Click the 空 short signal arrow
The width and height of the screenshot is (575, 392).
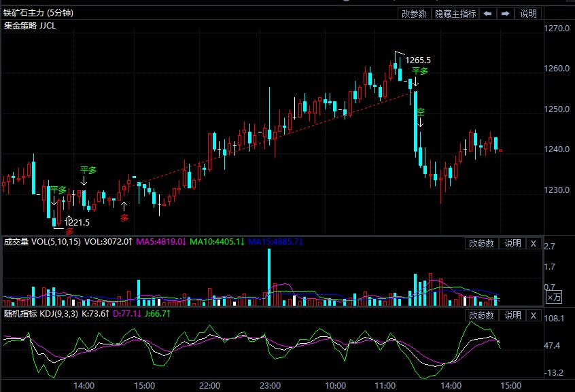pyautogui.click(x=421, y=122)
